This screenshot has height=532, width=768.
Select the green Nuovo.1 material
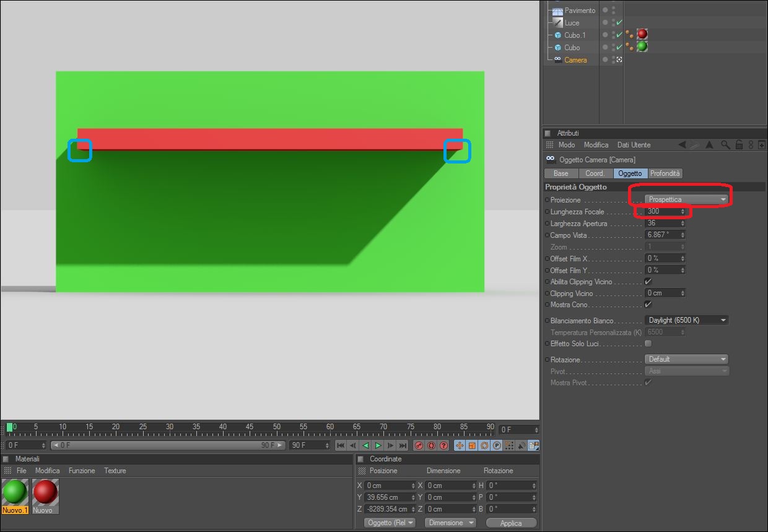pyautogui.click(x=15, y=496)
